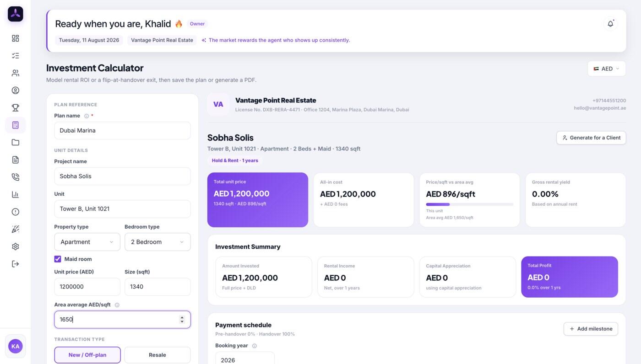The height and width of the screenshot is (364, 641).
Task: Click the Area average number stepper arrows
Action: (x=182, y=320)
